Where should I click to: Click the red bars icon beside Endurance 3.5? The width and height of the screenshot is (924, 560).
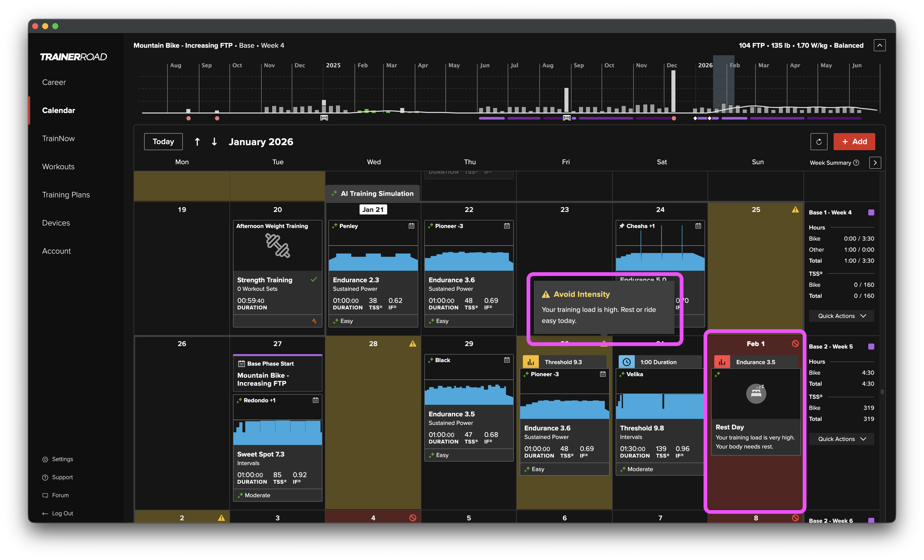(x=722, y=362)
